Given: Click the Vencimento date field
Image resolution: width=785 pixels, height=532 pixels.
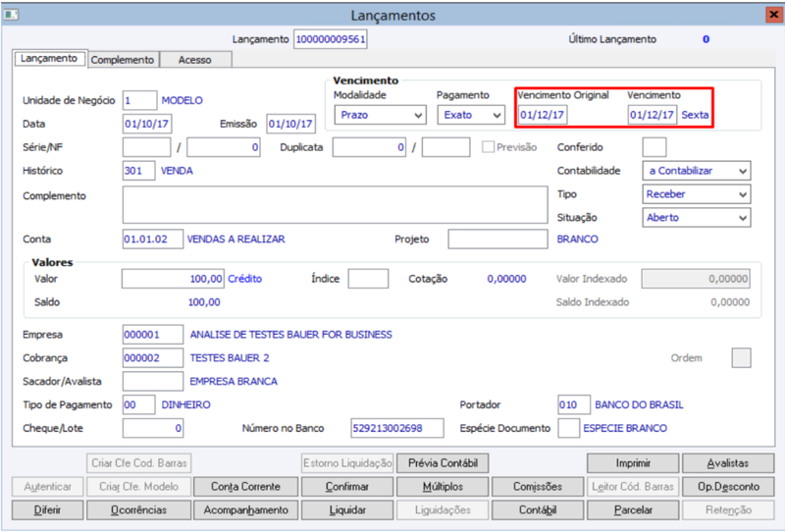Looking at the screenshot, I should 653,115.
